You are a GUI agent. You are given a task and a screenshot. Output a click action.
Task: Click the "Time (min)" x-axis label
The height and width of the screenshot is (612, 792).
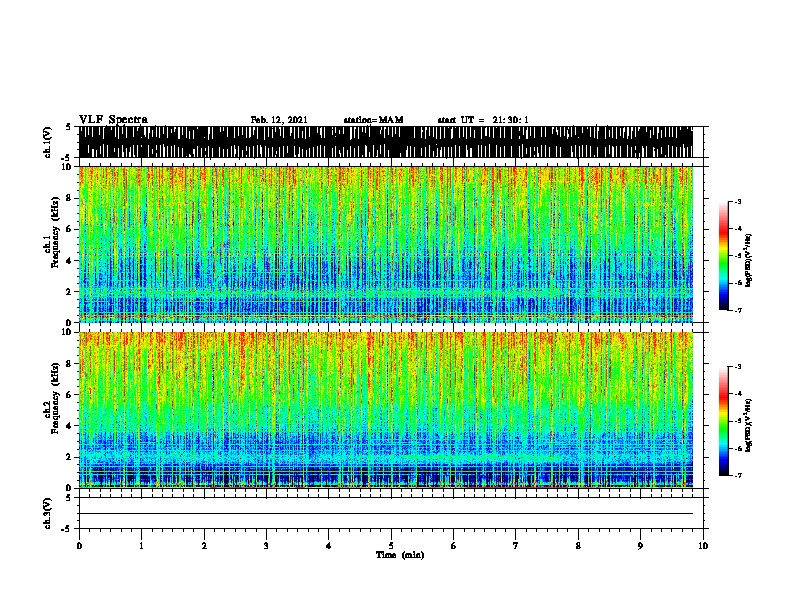400,555
